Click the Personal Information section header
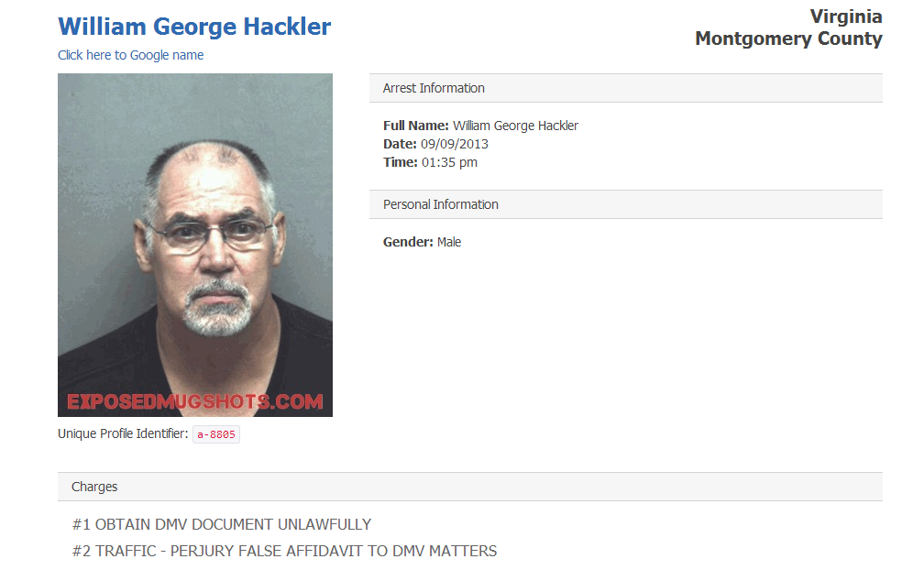Image resolution: width=924 pixels, height=570 pixels. (626, 204)
